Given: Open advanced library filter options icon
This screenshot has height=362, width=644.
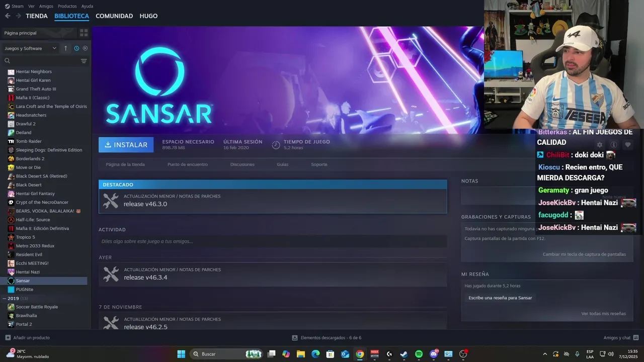Looking at the screenshot, I should pos(84,61).
